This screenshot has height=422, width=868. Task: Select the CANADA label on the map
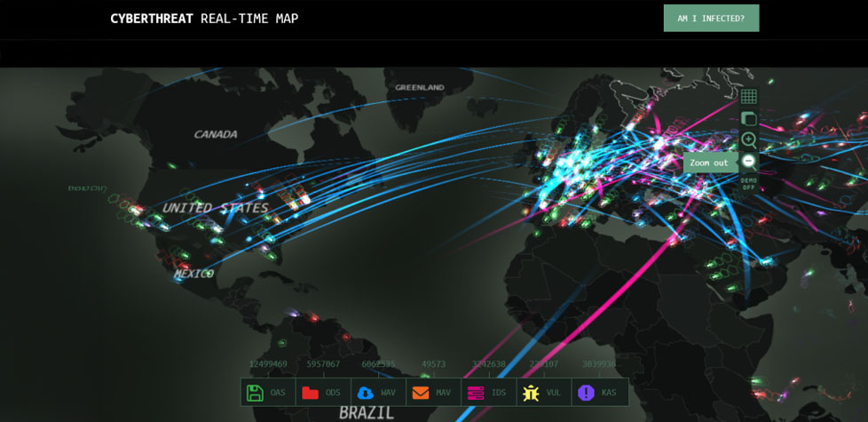(216, 134)
